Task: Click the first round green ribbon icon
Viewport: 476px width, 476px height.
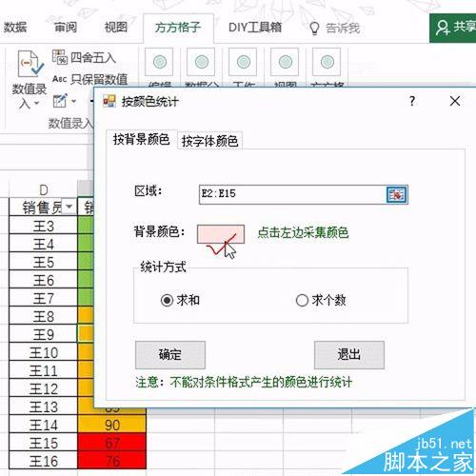Action: click(159, 62)
